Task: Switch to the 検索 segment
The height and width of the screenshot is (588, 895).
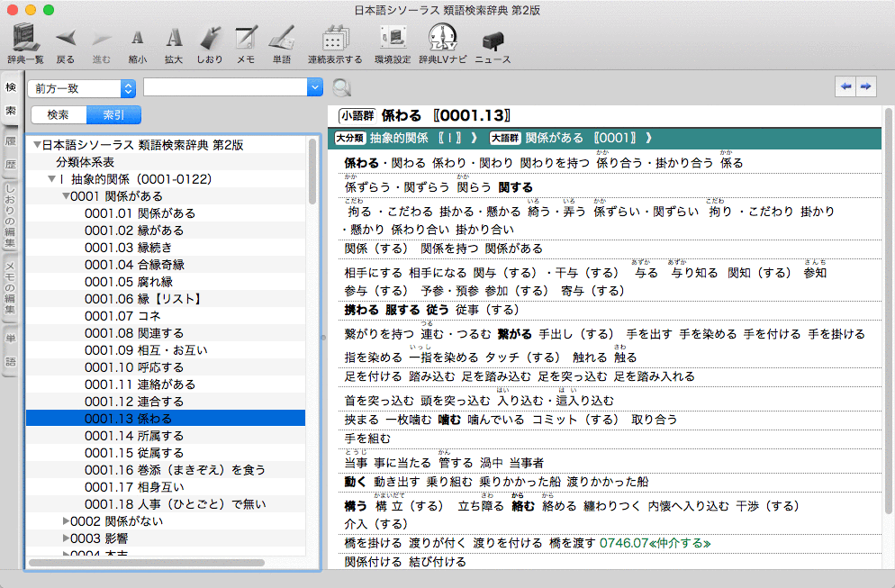Action: click(59, 114)
